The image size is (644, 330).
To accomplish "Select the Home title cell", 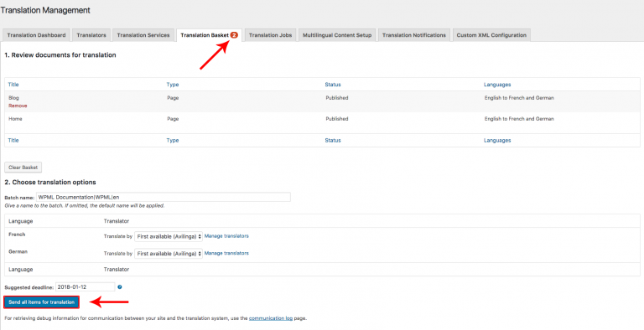I will [15, 119].
